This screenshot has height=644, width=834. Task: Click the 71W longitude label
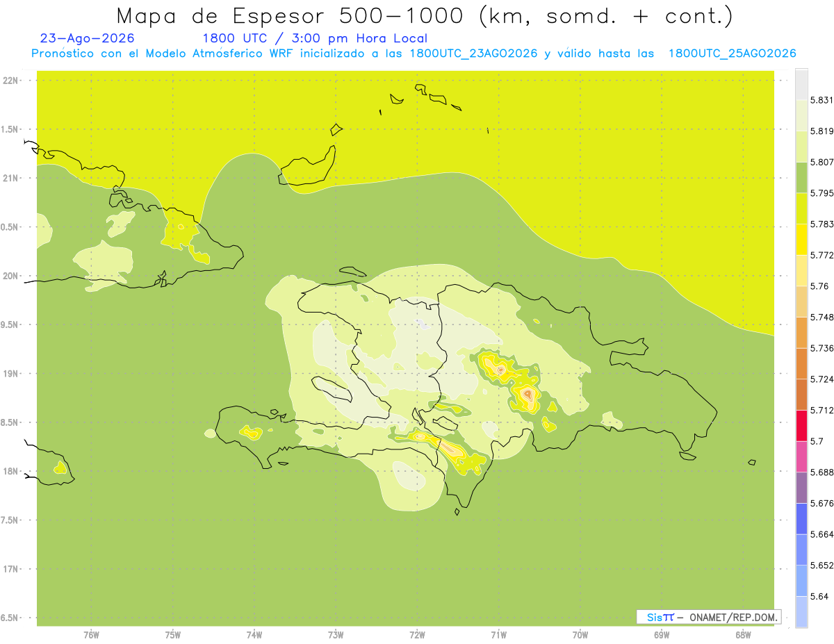click(498, 634)
